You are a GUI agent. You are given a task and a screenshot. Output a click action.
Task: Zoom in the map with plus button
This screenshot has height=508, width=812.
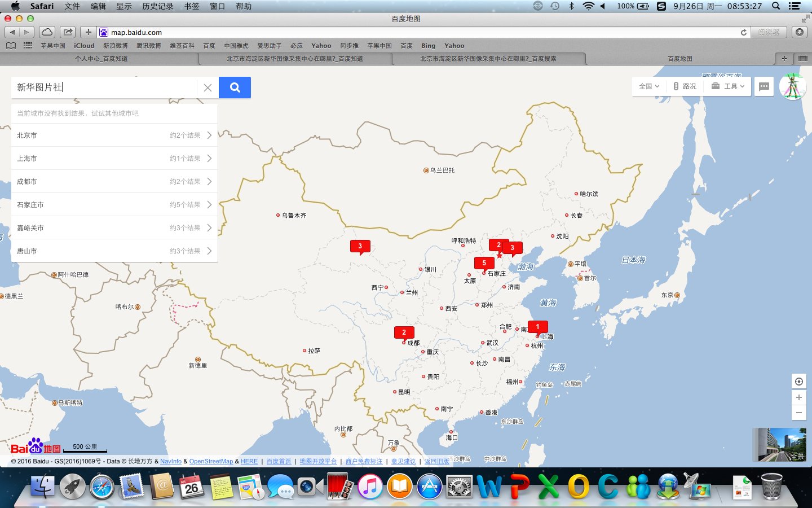click(x=798, y=397)
